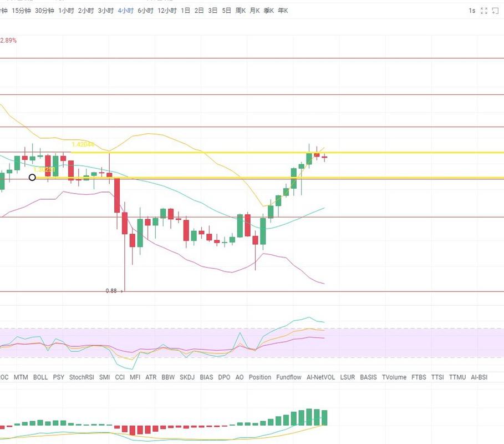Select the 2小时 timeframe
Image resolution: width=504 pixels, height=444 pixels.
click(x=86, y=11)
